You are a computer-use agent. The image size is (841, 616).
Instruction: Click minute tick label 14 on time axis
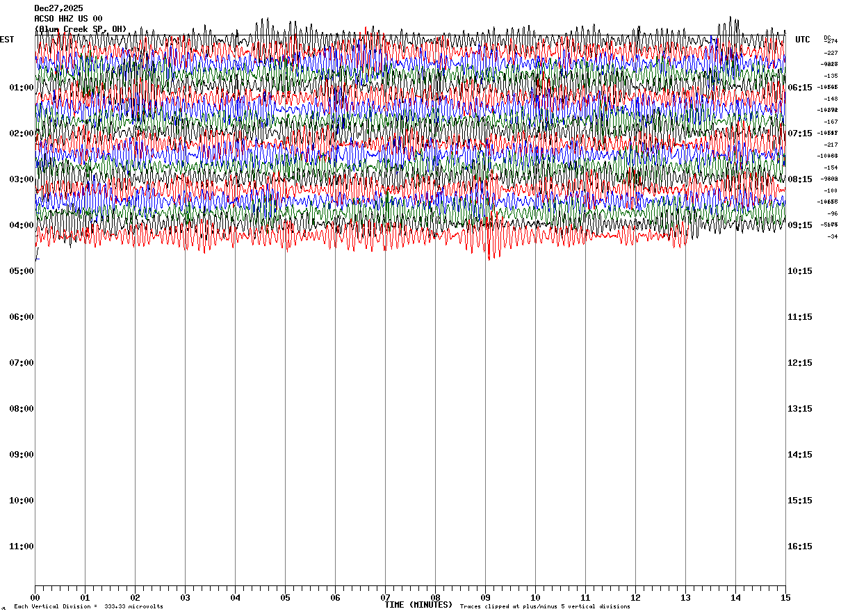point(735,597)
